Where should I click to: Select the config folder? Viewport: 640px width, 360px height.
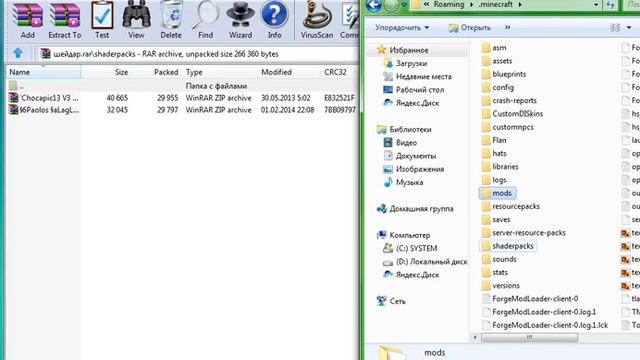click(x=502, y=87)
